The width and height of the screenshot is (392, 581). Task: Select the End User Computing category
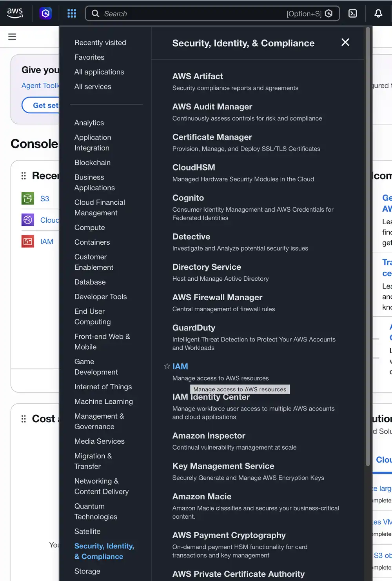tap(93, 317)
